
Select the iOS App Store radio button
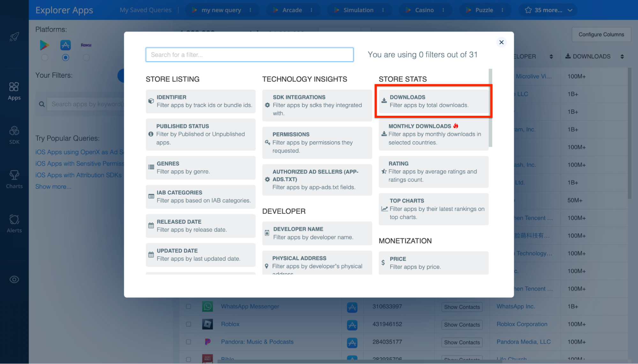(65, 58)
